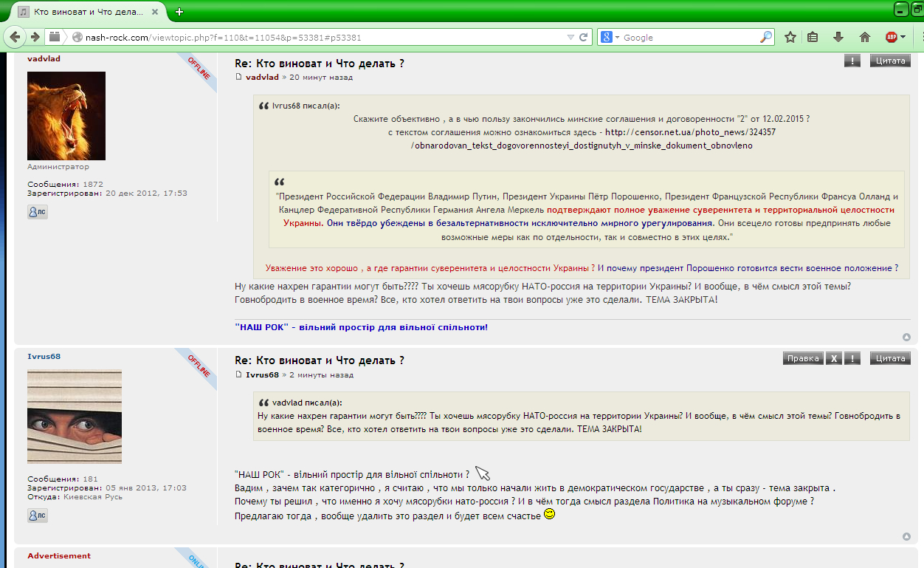Open the Google search engine dropdown
The height and width of the screenshot is (568, 924).
[x=610, y=37]
